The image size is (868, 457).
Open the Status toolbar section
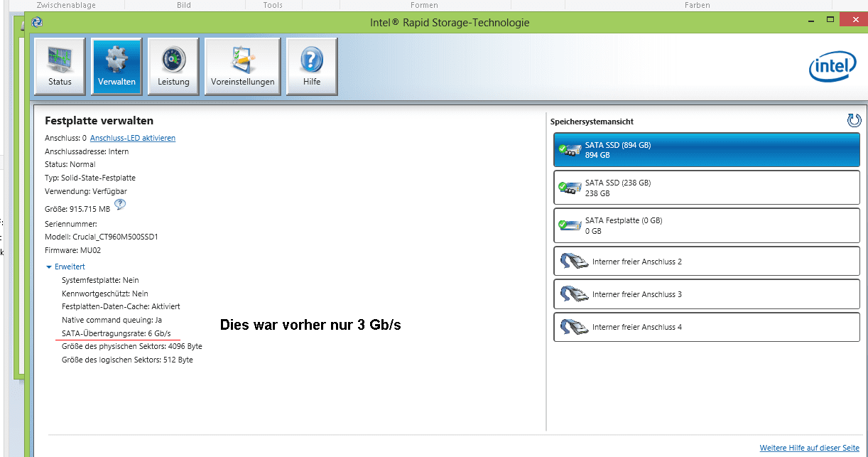[x=60, y=66]
